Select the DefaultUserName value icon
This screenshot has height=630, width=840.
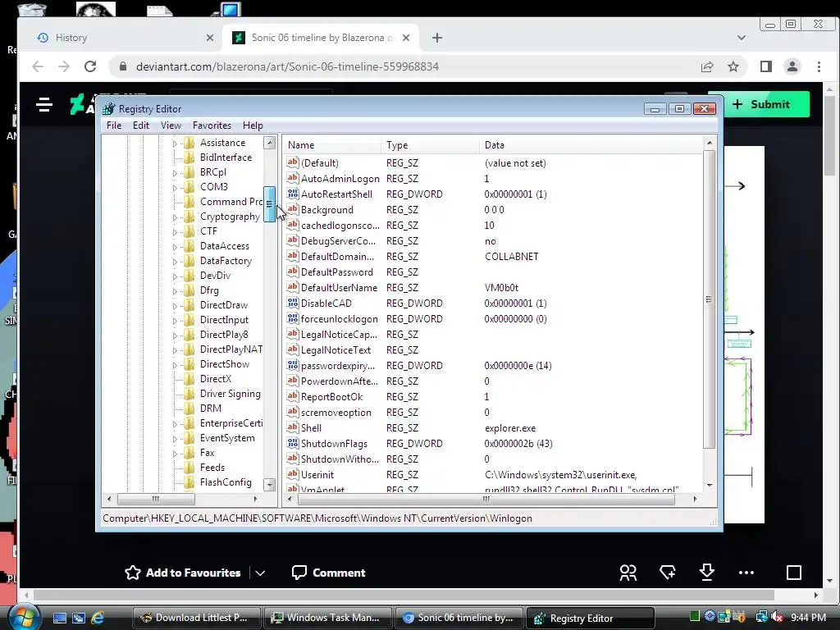click(x=293, y=287)
